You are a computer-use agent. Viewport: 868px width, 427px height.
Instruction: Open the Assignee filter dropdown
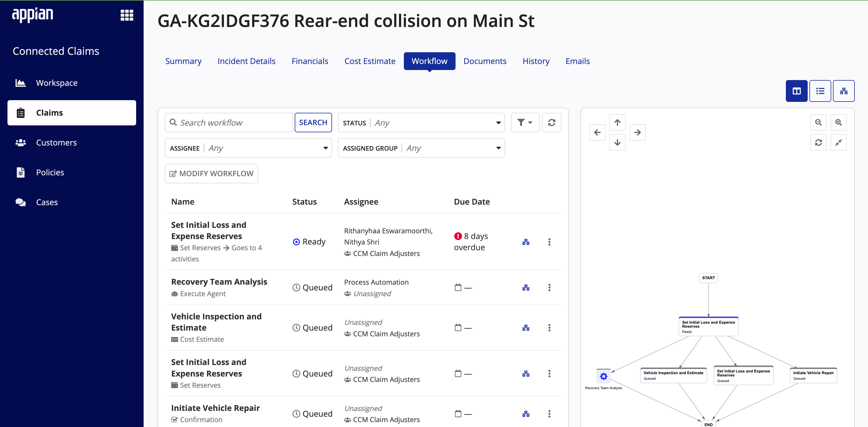click(x=248, y=148)
